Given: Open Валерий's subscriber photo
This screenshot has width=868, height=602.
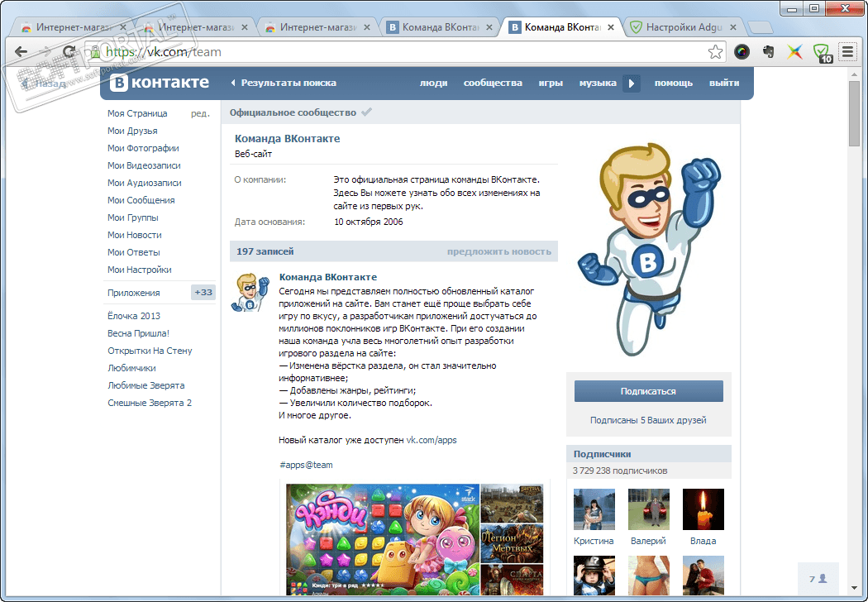Looking at the screenshot, I should point(649,509).
